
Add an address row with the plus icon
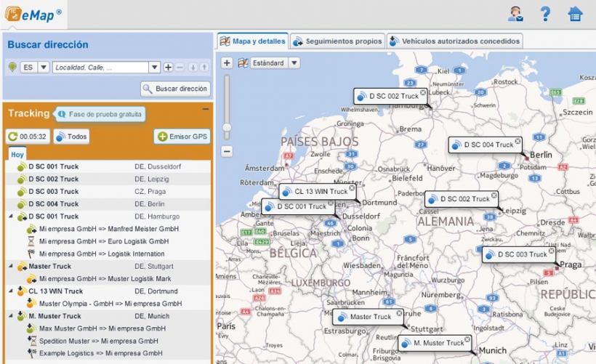(x=168, y=68)
